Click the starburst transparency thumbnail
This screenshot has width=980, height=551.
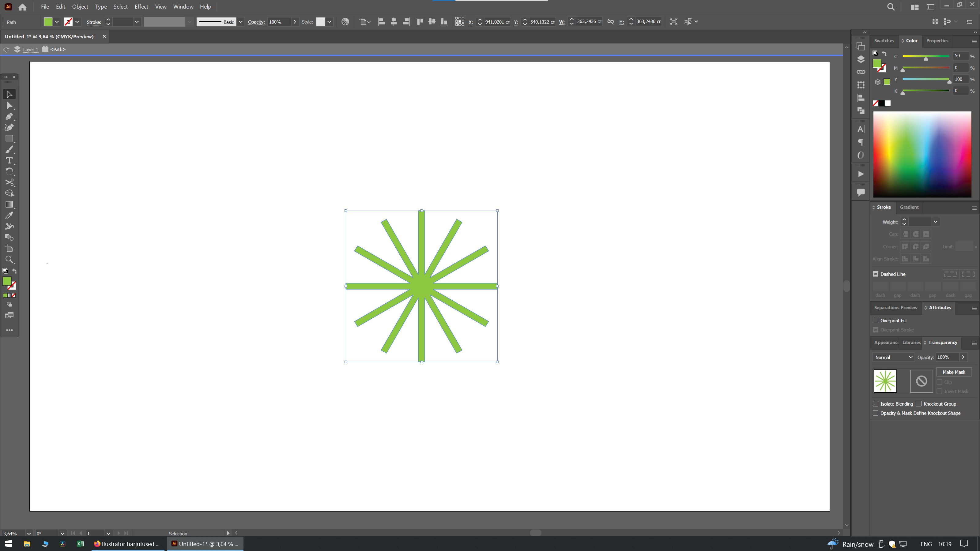(x=885, y=381)
